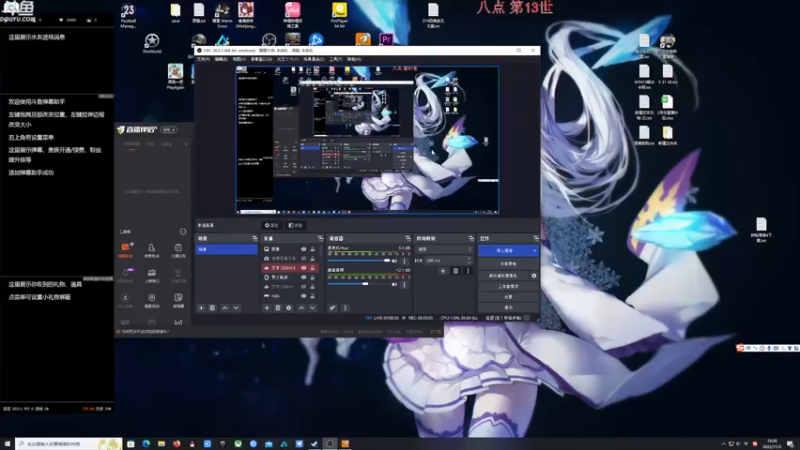Toggle visibility eye of the camera-icon source row
Screen dimensions: 800x450
pos(304,258)
